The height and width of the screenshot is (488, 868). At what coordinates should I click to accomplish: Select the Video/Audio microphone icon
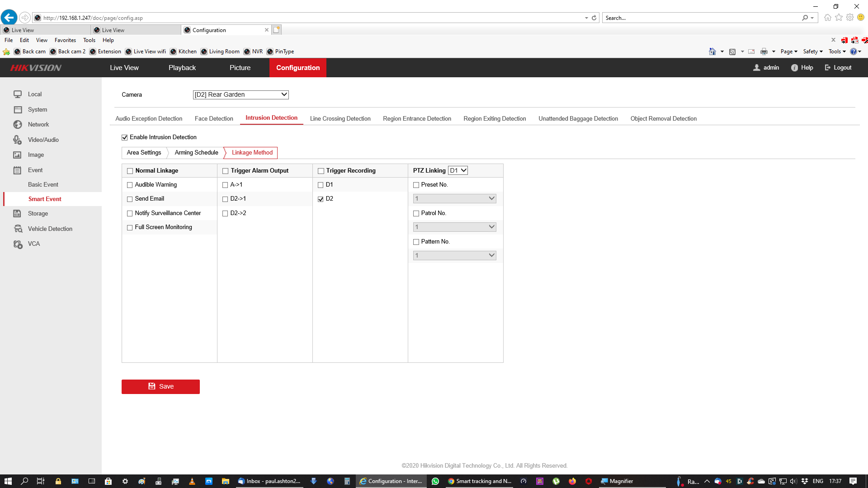click(18, 140)
